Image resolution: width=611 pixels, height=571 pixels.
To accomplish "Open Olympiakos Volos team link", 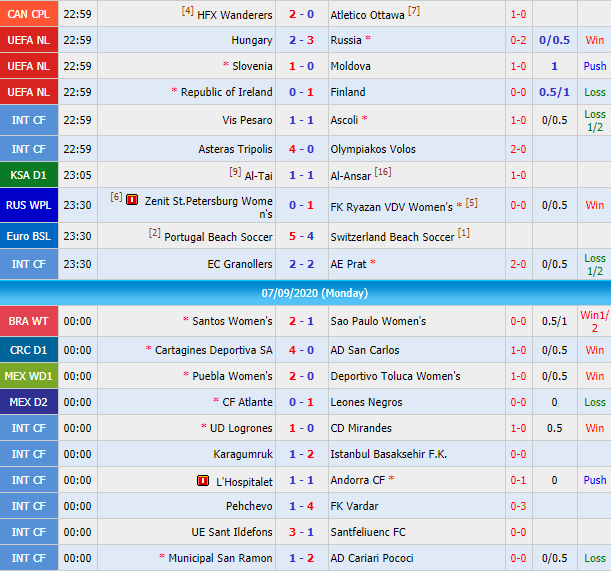I will coord(373,149).
